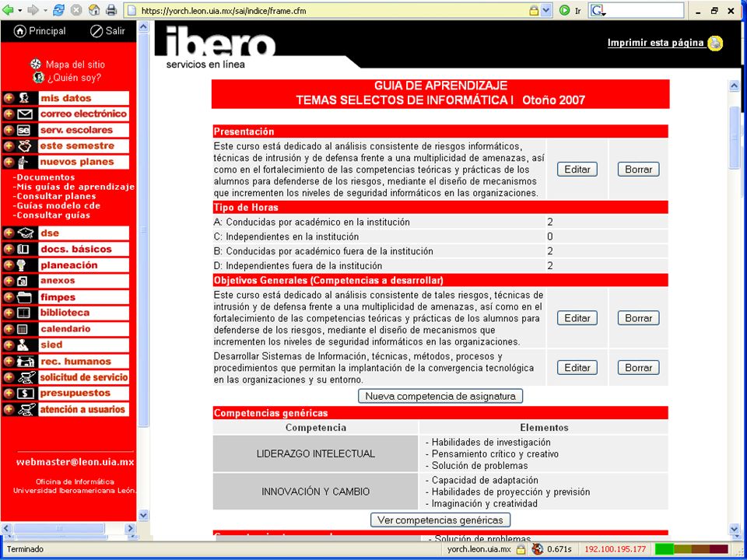Viewport: 747px width, 560px height.
Task: Click the padlock icon in the address bar
Action: (x=535, y=10)
